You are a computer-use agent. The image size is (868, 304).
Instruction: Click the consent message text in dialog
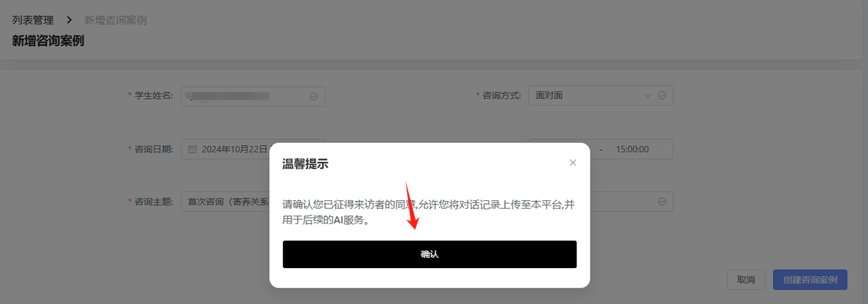[x=429, y=213]
